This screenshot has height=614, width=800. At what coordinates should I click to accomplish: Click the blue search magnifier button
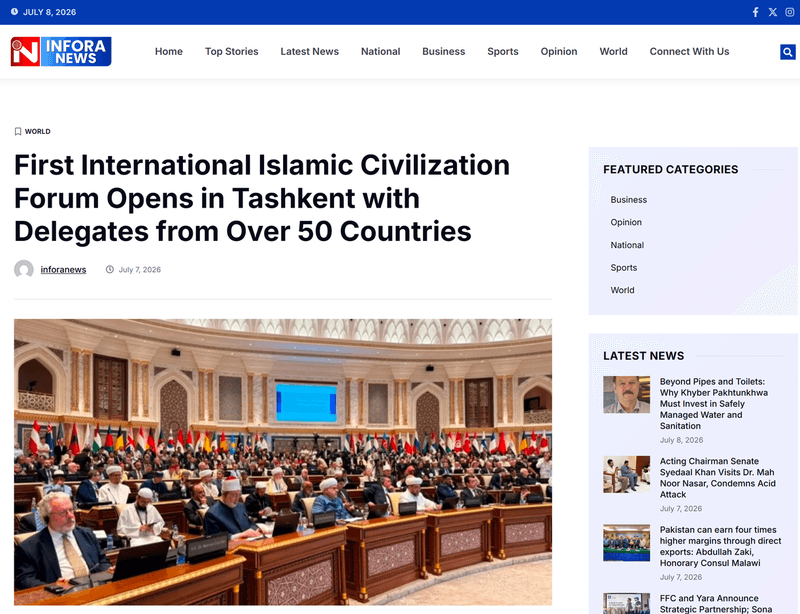tap(788, 52)
